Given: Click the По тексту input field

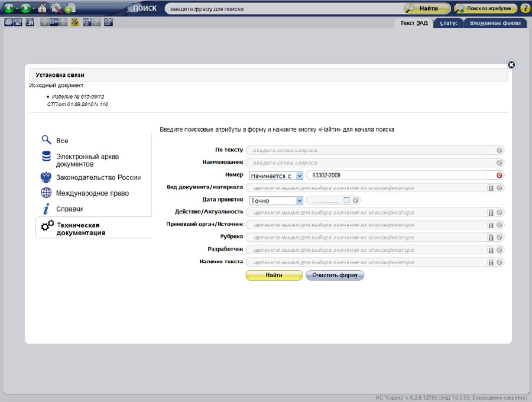Looking at the screenshot, I should coord(371,151).
